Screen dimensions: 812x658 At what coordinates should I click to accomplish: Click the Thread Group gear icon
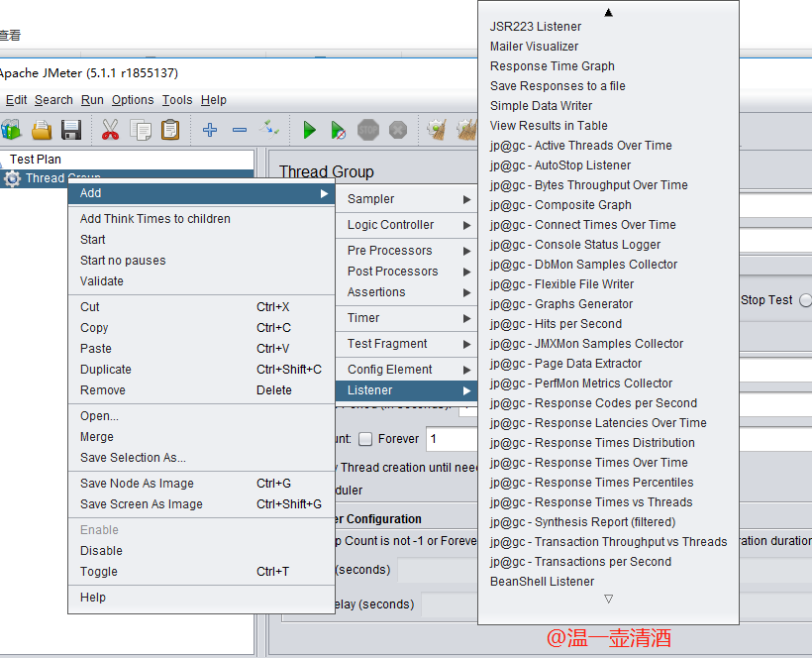(12, 178)
